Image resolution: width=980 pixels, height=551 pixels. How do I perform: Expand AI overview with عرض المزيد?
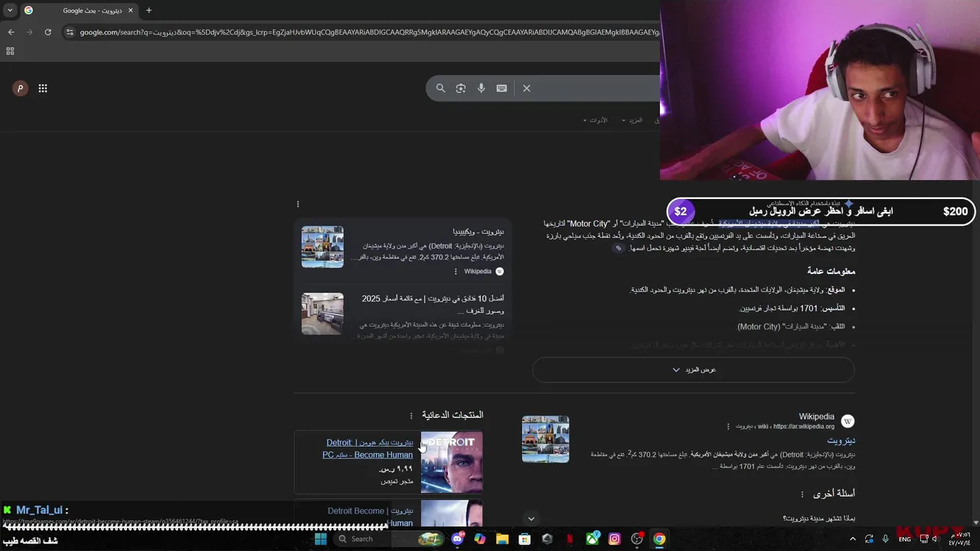point(694,370)
